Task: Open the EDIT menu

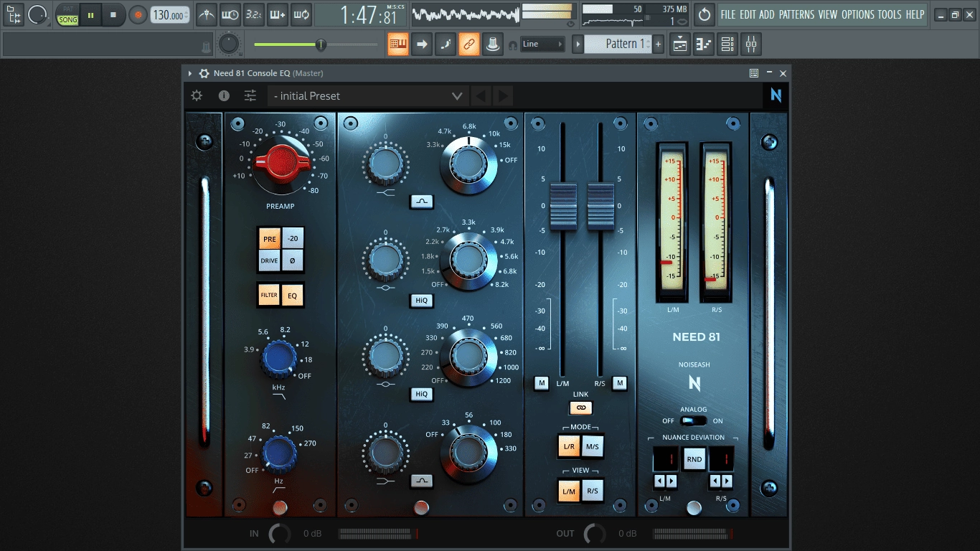Action: 748,14
